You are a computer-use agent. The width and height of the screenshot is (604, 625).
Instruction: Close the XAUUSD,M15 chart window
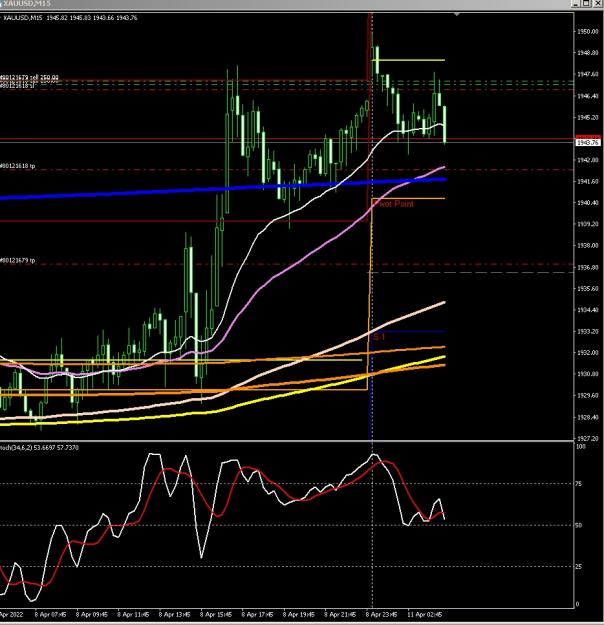598,4
